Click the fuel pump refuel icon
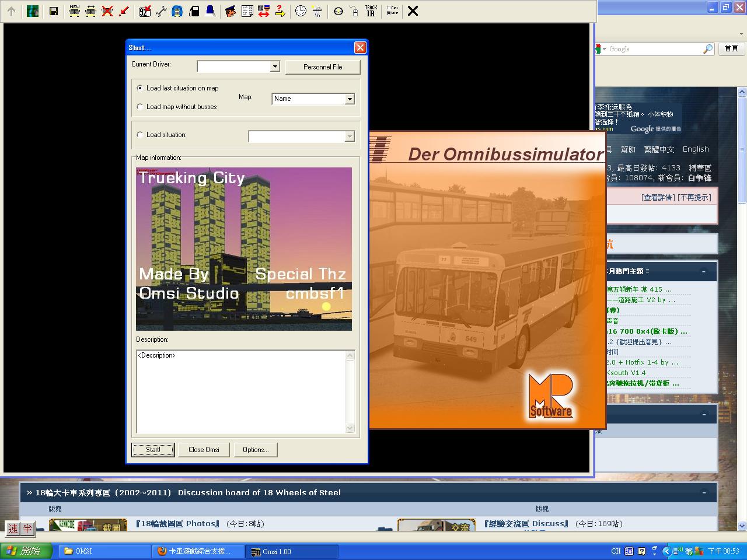The image size is (747, 560). (x=194, y=11)
